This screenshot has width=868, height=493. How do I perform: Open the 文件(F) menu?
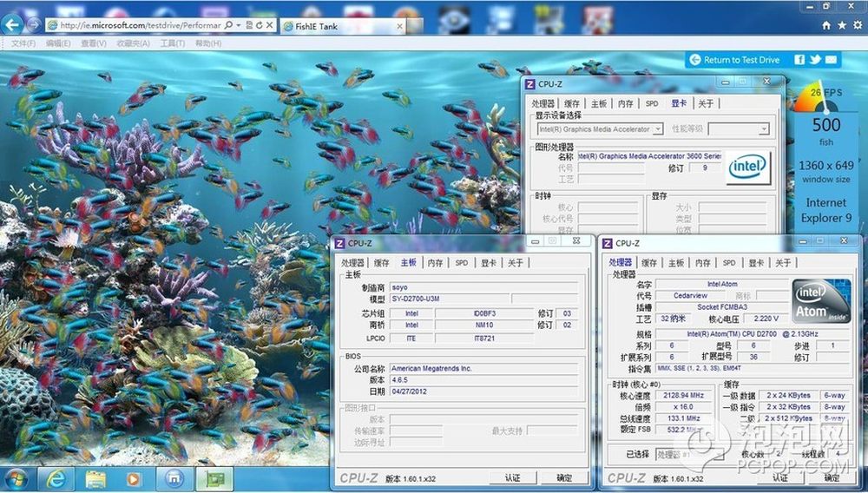tap(23, 43)
